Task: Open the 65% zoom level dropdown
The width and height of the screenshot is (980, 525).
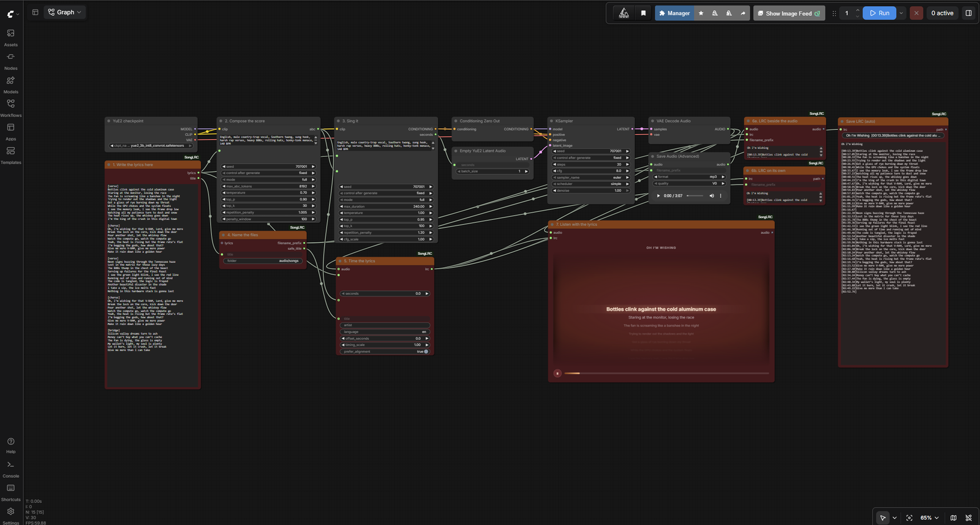Action: pos(929,518)
